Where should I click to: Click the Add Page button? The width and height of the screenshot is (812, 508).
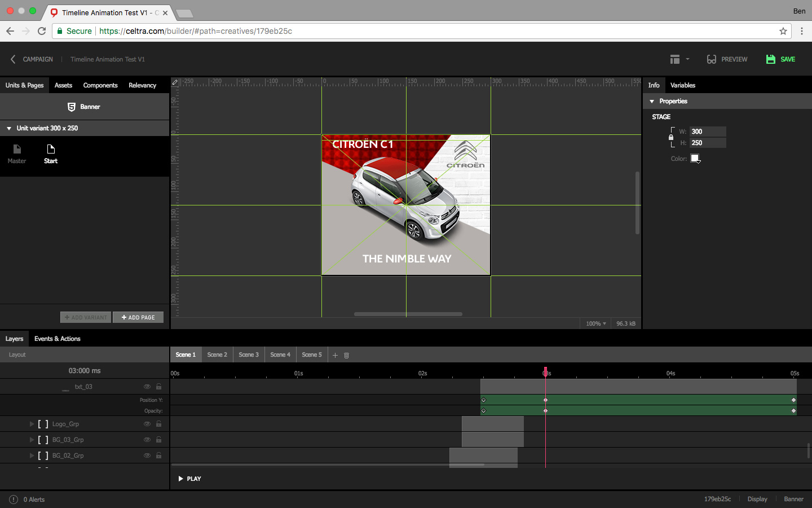[x=138, y=317]
